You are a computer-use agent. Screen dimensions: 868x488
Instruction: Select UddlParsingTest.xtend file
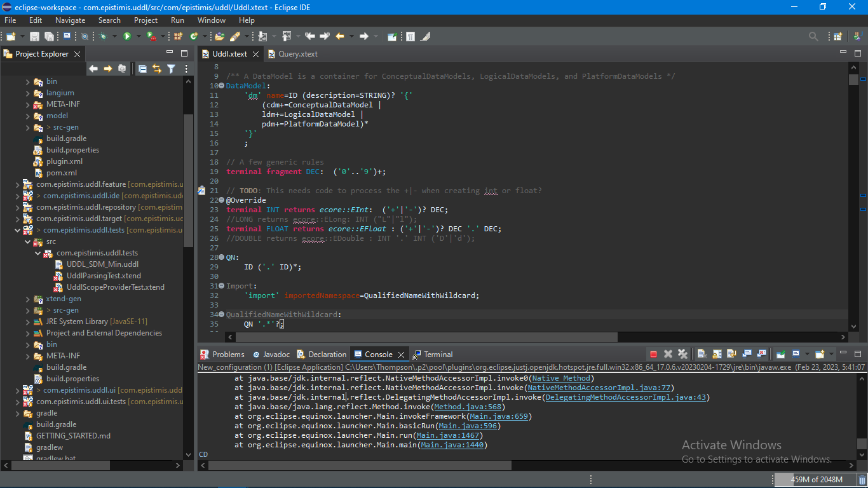(104, 276)
